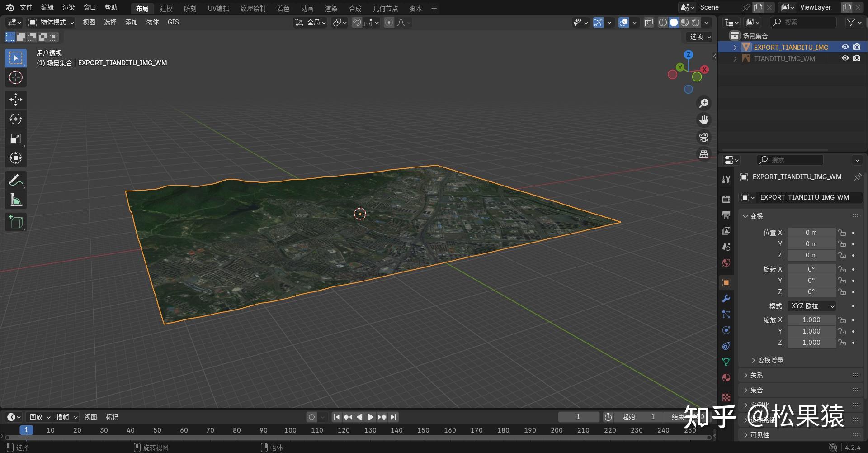Screen dimensions: 868x453
Task: Hide EXPORT_TIANDITU_IMG in the viewport
Action: click(845, 47)
